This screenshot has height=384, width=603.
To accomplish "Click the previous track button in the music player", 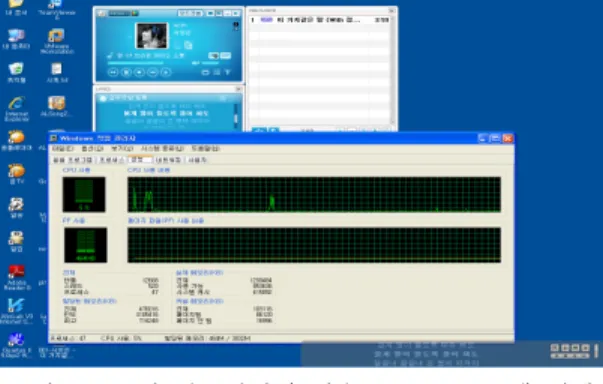I will pos(113,72).
